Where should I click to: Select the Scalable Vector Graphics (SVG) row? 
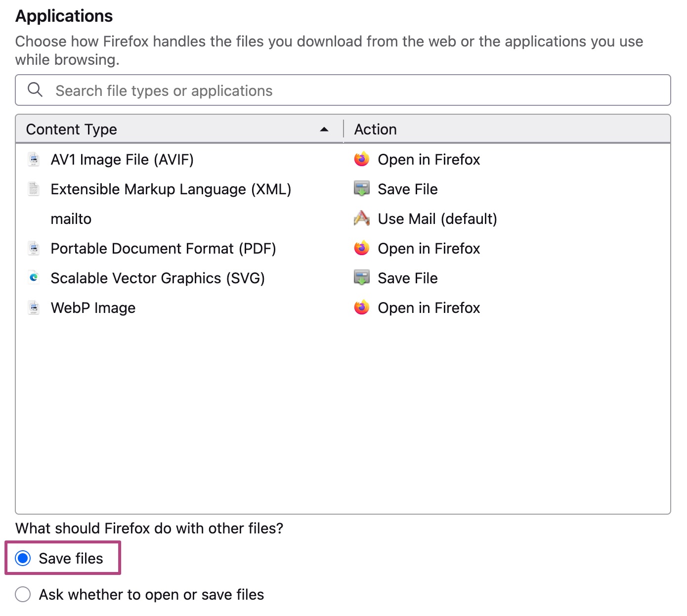point(158,278)
